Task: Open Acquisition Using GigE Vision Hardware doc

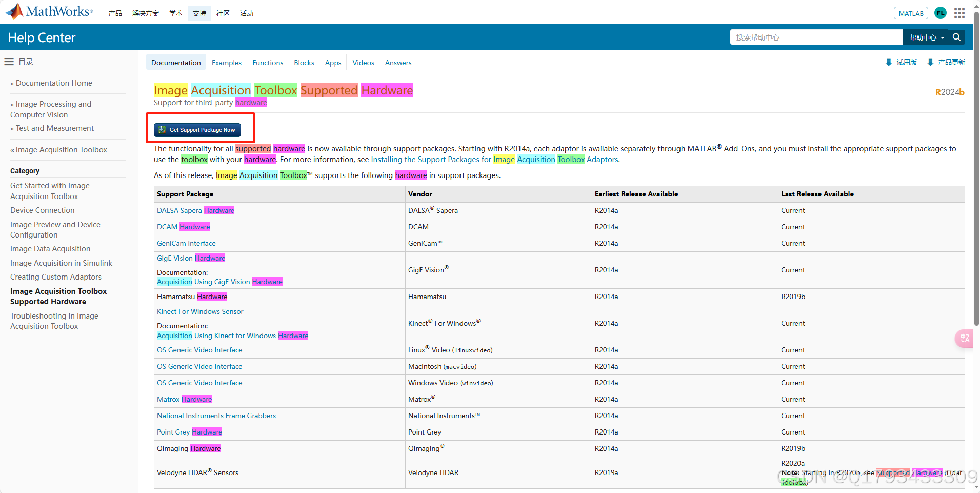Action: point(219,282)
